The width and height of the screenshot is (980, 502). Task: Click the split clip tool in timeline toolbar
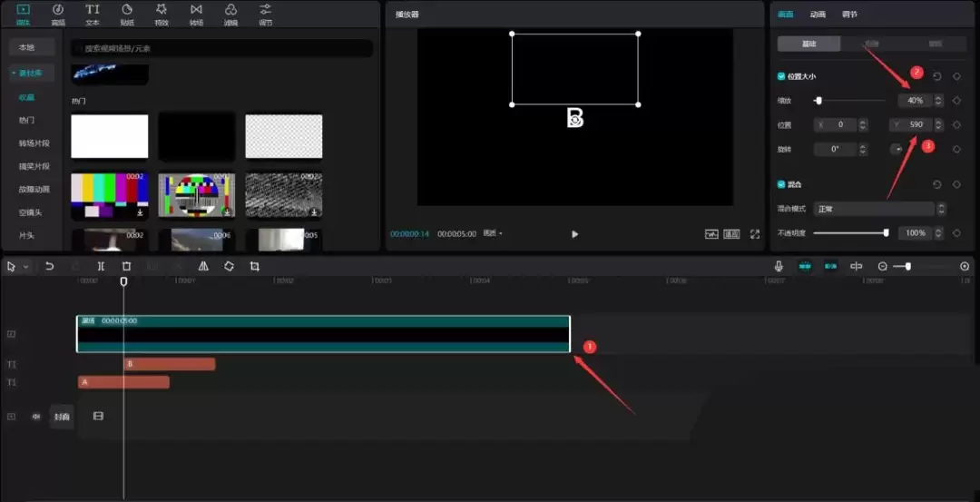[x=101, y=266]
